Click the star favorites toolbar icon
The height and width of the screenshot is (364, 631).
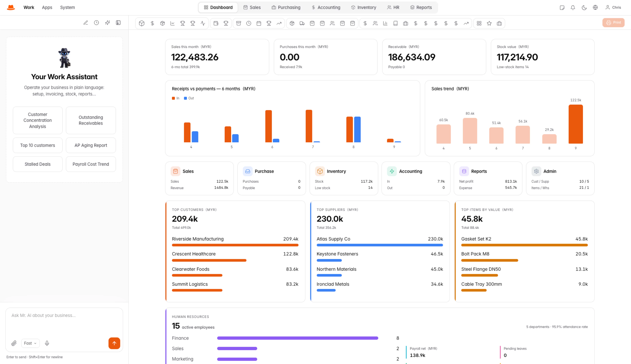[x=489, y=23]
